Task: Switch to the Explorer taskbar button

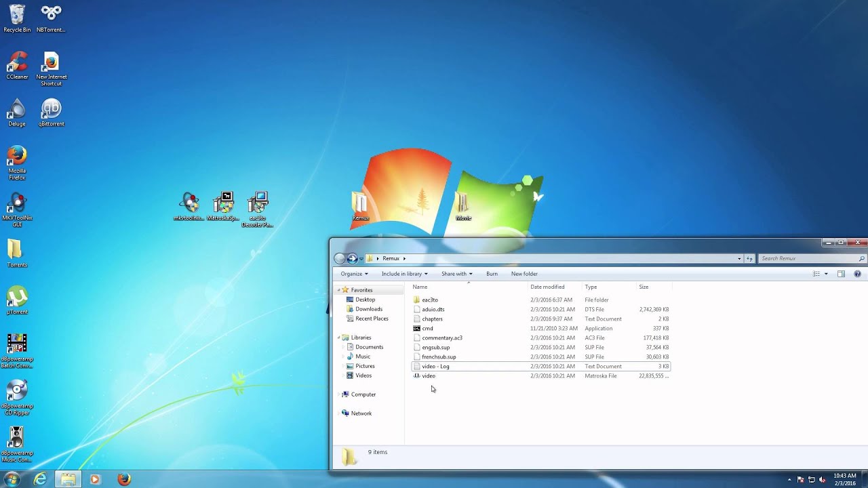Action: pyautogui.click(x=68, y=479)
